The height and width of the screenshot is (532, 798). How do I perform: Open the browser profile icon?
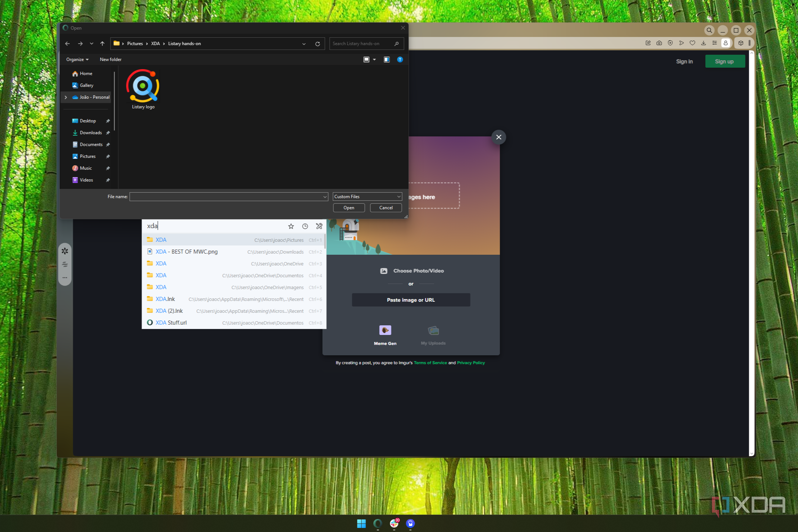(726, 43)
